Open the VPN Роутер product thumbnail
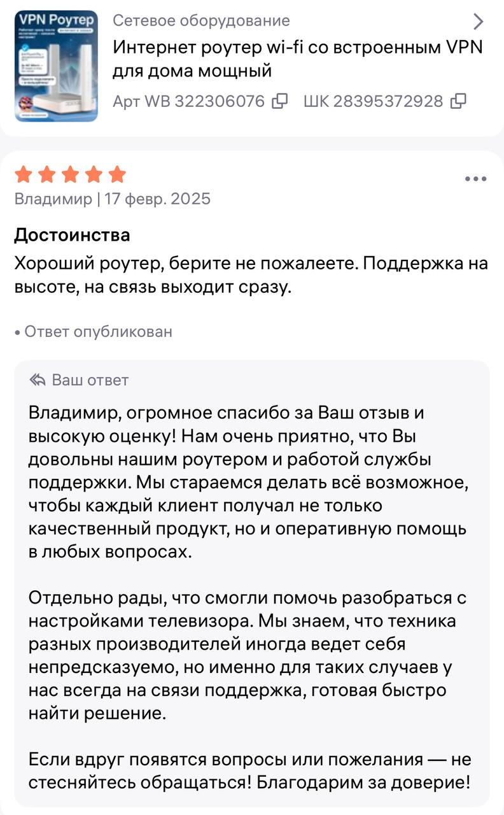 pos(56,66)
